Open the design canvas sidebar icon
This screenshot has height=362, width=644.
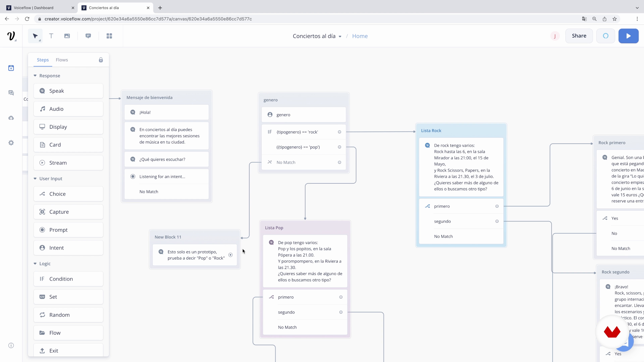coord(11,68)
